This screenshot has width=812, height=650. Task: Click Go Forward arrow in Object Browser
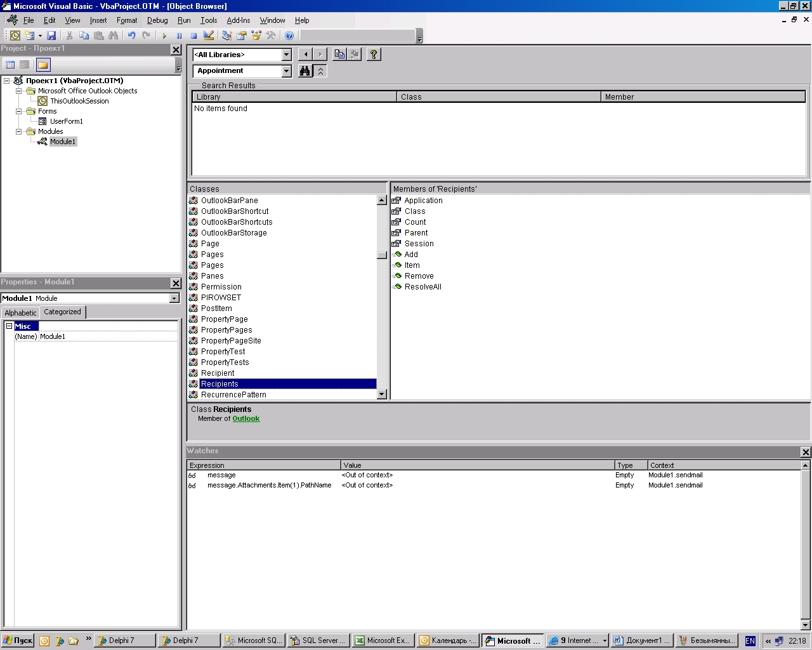pyautogui.click(x=320, y=55)
